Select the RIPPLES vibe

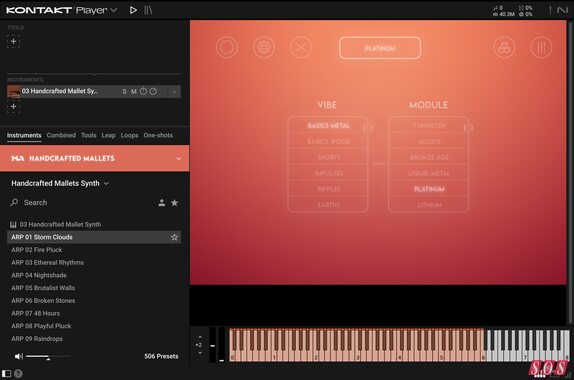coord(328,189)
